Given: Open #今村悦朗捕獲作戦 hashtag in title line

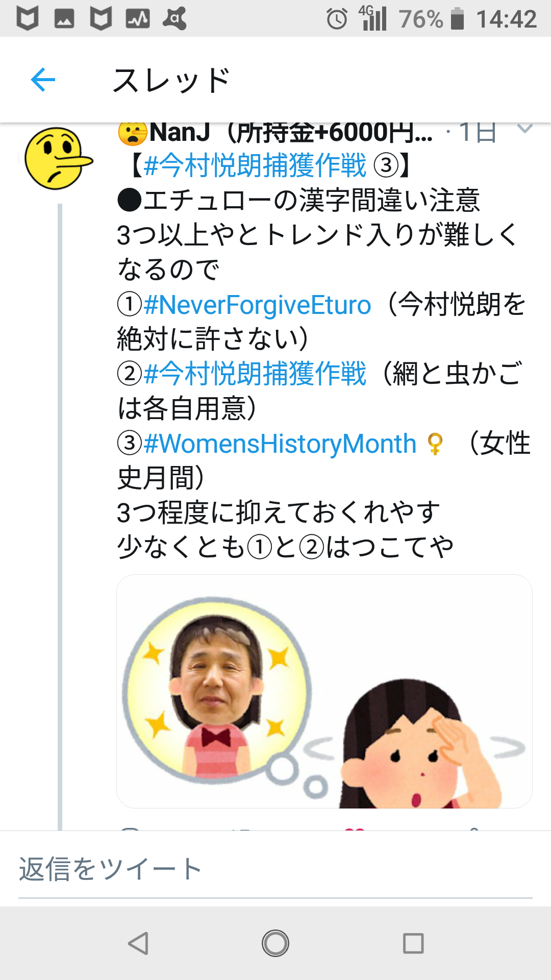Looking at the screenshot, I should click(255, 165).
